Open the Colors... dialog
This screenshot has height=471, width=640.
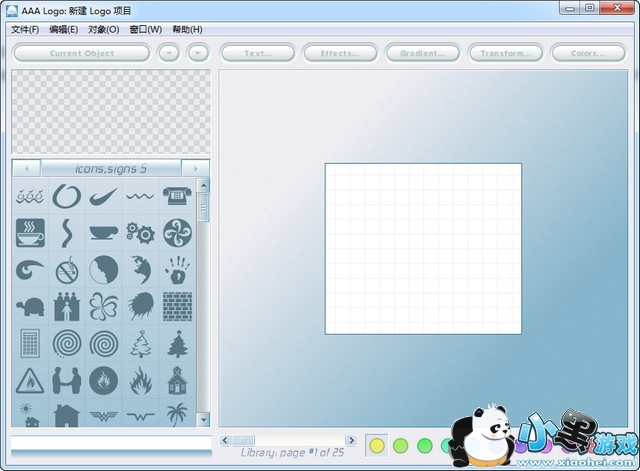(588, 53)
